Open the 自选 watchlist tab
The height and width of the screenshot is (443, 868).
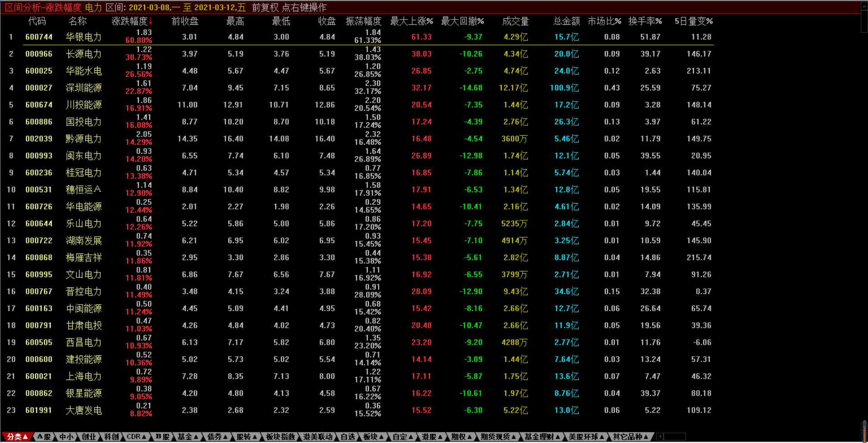[x=348, y=437]
